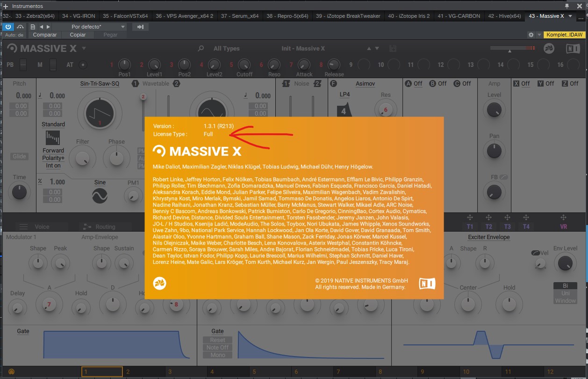Switch to the 35 - FalconVSTx64 tab
Screen dimensions: 588x379
(125, 16)
